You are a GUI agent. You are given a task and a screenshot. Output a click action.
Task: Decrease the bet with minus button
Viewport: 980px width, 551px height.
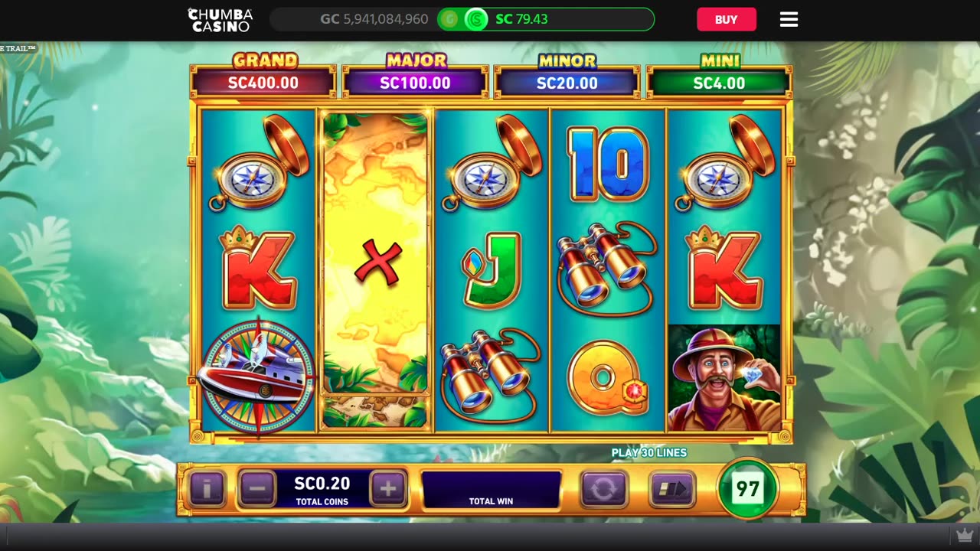coord(257,488)
